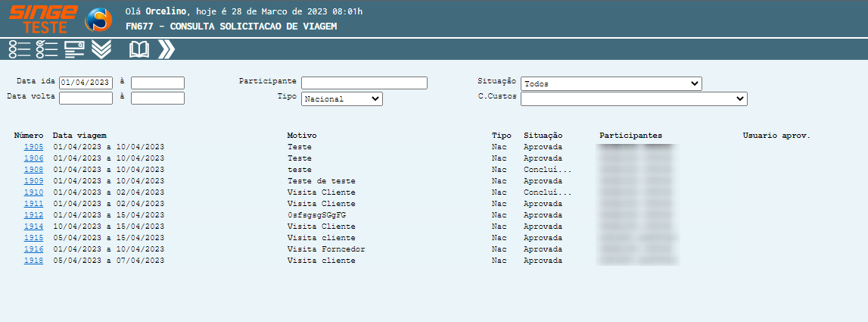Screen dimensions: 868x322
Task: Click the triple down-chevron toolbar icon
Action: [x=101, y=50]
